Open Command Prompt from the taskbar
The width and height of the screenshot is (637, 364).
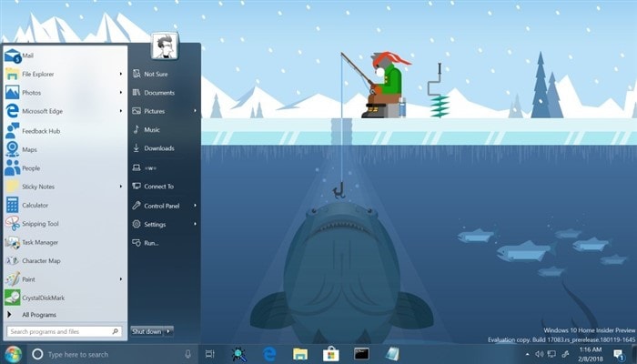tap(361, 354)
